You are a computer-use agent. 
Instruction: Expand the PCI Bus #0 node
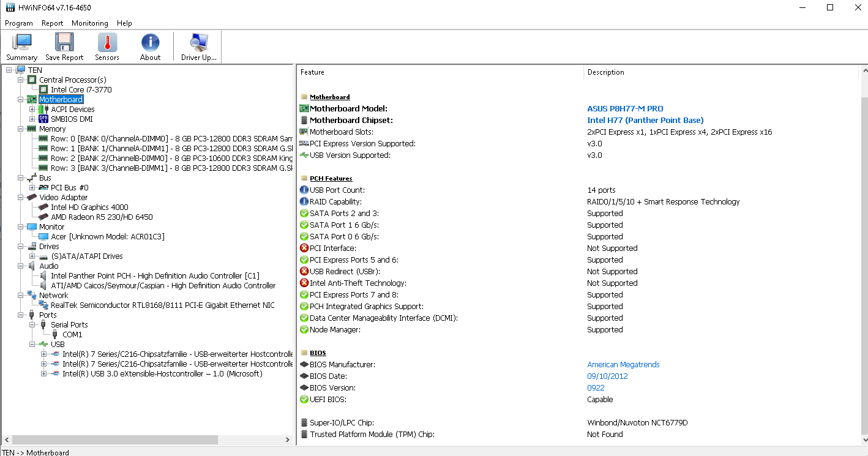point(32,188)
